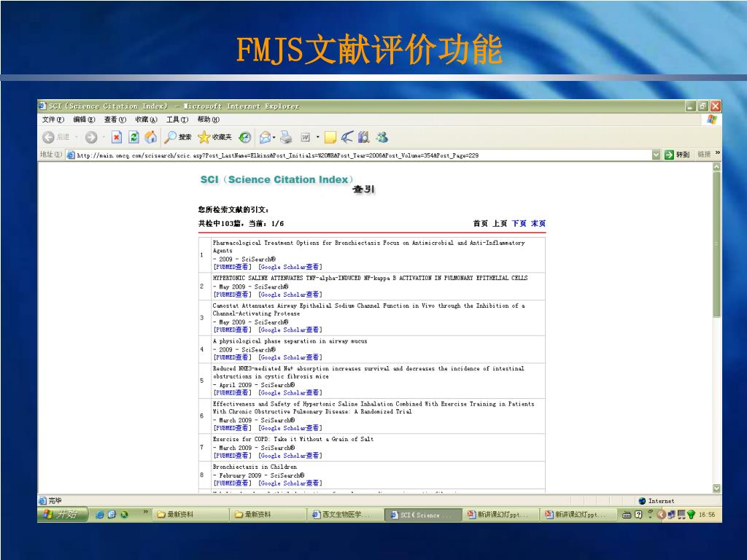
Task: Open Google Scholar查看 for result 2
Action: coord(290,295)
